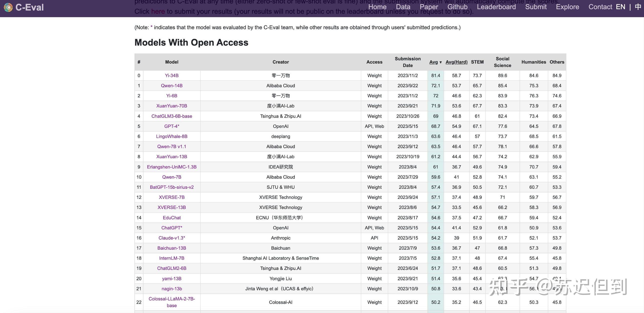Switch language to Chinese (中)
Image resolution: width=644 pixels, height=313 pixels.
(x=638, y=7)
